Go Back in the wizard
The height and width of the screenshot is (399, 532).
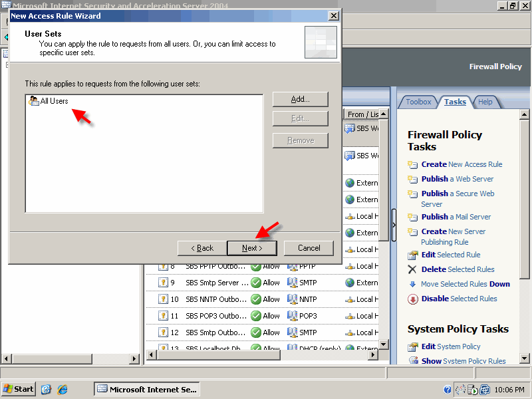point(202,248)
